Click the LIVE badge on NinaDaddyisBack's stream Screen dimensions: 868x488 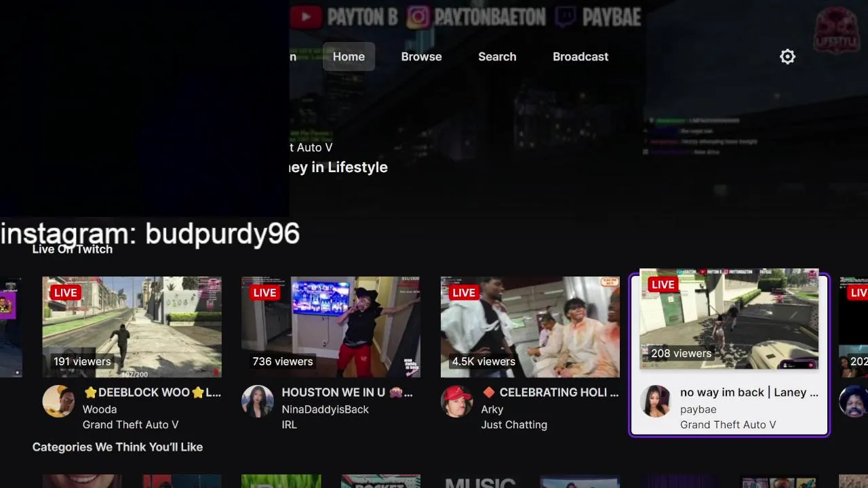point(264,293)
